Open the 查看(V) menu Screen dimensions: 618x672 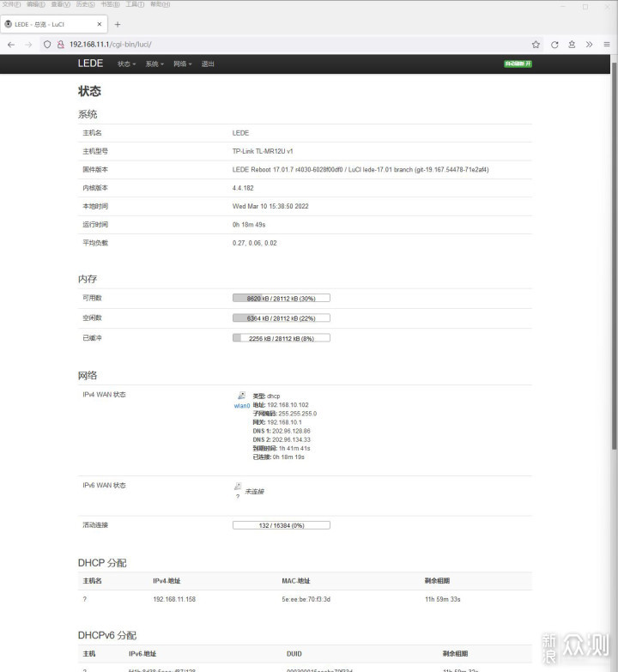click(61, 4)
